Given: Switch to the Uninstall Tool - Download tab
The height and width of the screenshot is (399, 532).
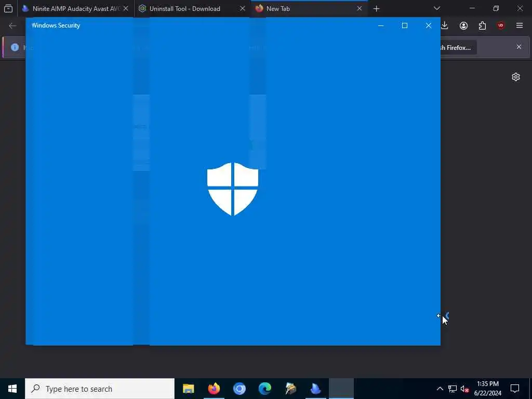Looking at the screenshot, I should [192, 8].
